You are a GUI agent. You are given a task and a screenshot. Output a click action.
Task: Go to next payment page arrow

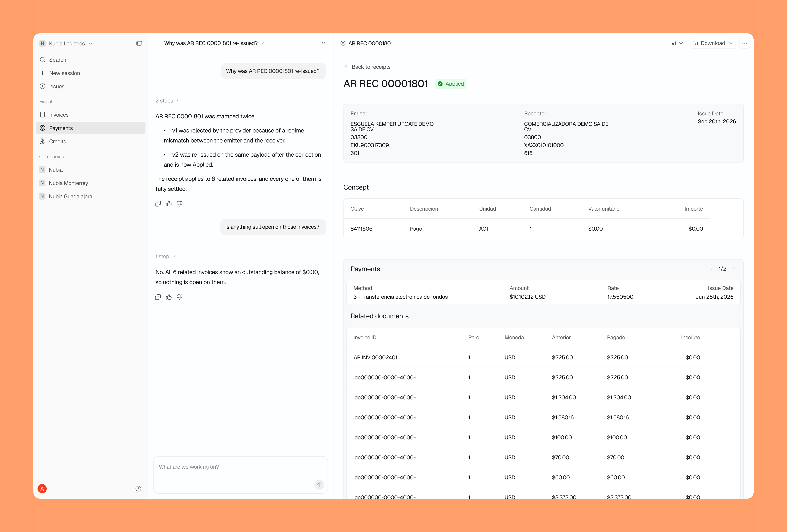click(x=734, y=269)
